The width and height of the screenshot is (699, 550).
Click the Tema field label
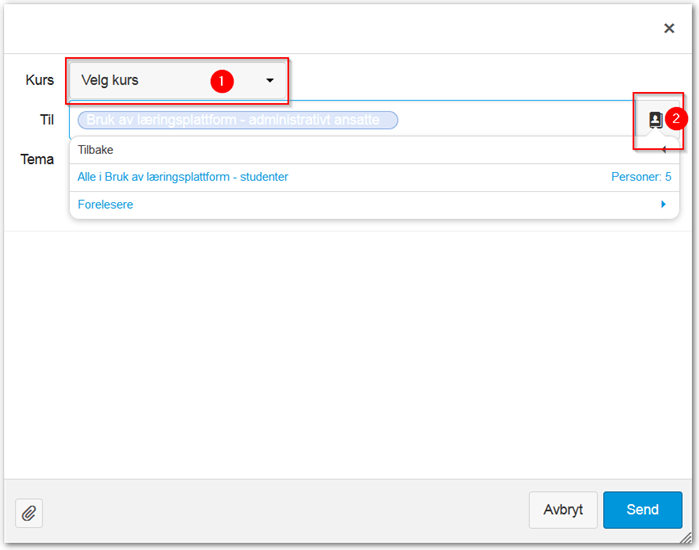(x=37, y=159)
